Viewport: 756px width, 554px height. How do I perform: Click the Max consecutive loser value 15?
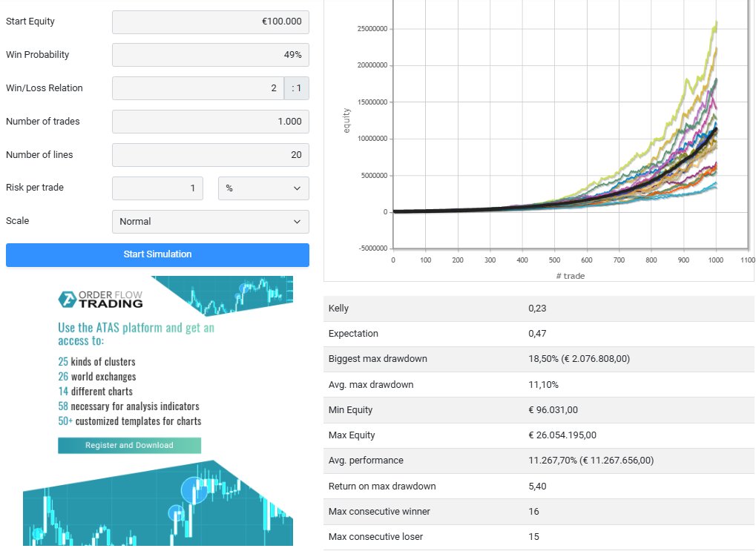(x=533, y=537)
